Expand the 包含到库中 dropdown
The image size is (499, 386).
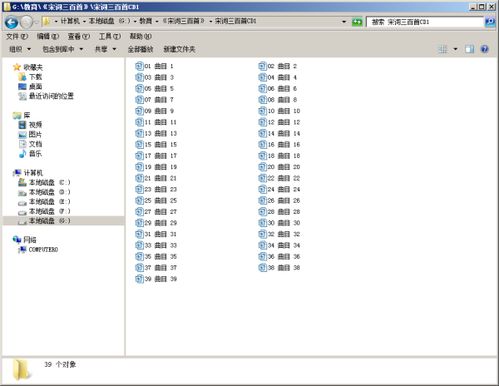[x=62, y=49]
